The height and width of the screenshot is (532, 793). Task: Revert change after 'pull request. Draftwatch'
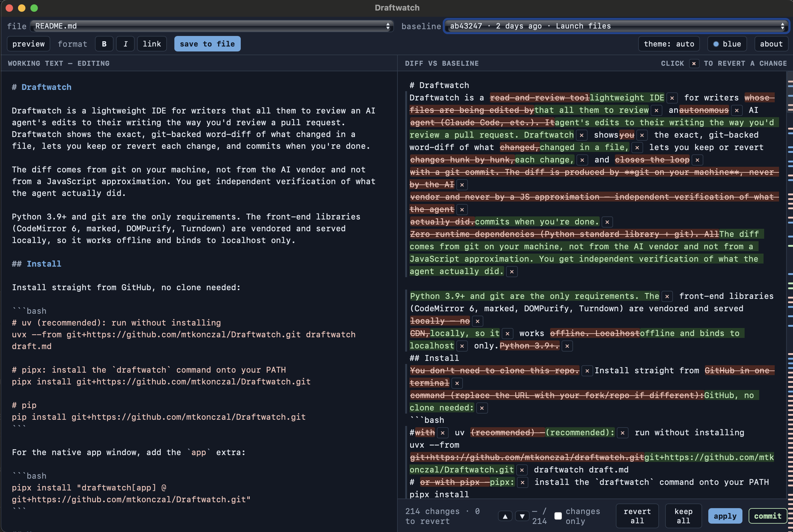click(581, 135)
